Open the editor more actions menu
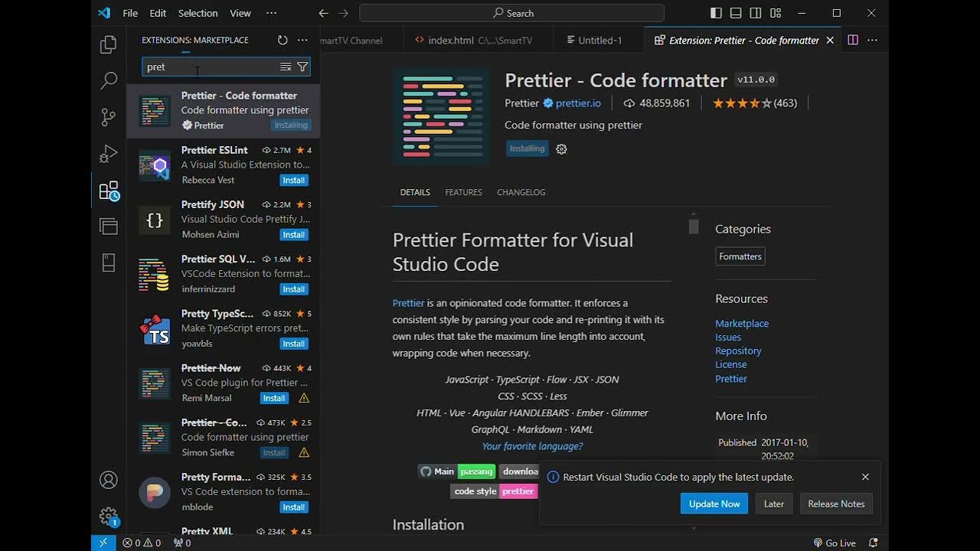 [x=873, y=40]
